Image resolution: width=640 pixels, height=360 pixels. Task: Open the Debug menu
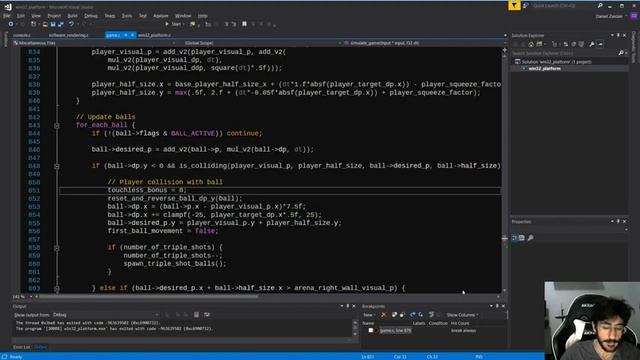click(91, 16)
